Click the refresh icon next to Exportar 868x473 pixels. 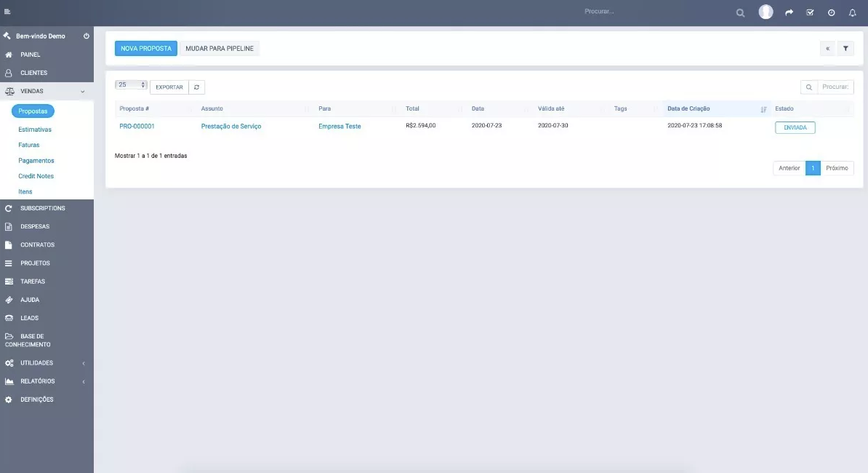[x=196, y=86]
